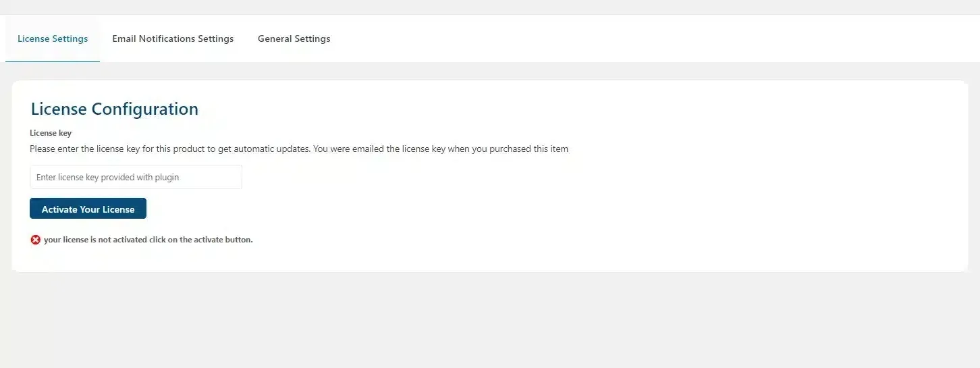Click the red error X icon
Image resolution: width=980 pixels, height=368 pixels.
pos(36,240)
